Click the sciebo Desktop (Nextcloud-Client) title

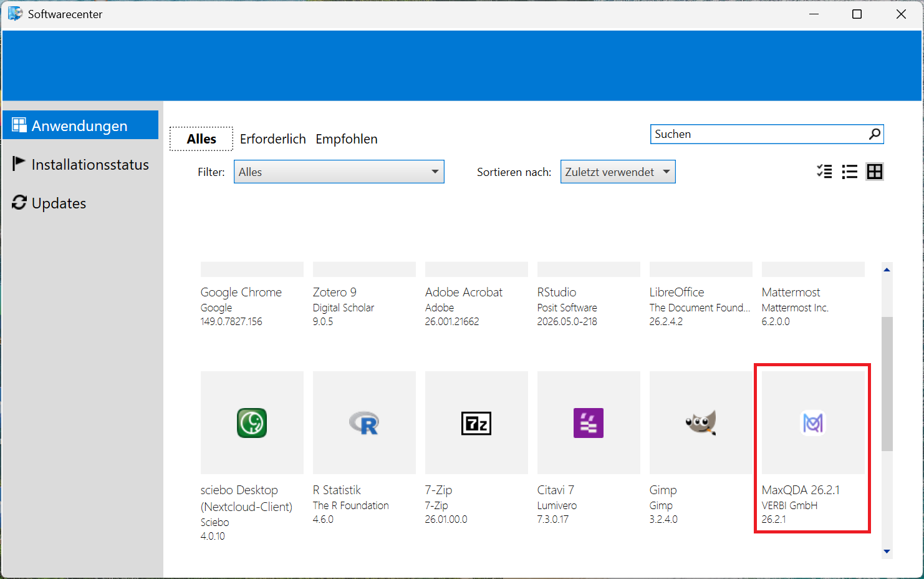tap(246, 498)
